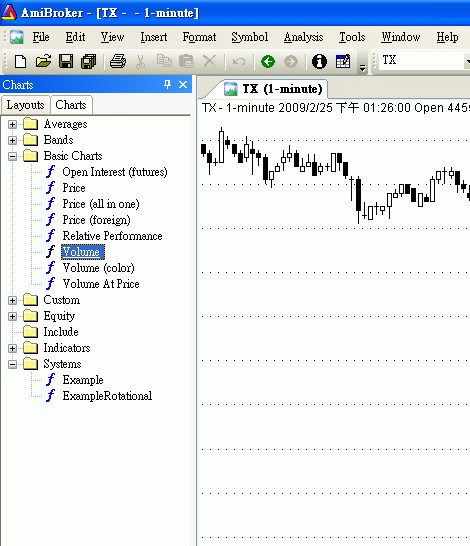This screenshot has height=546, width=470.
Task: Click the Delete X toolbar icon
Action: click(209, 61)
